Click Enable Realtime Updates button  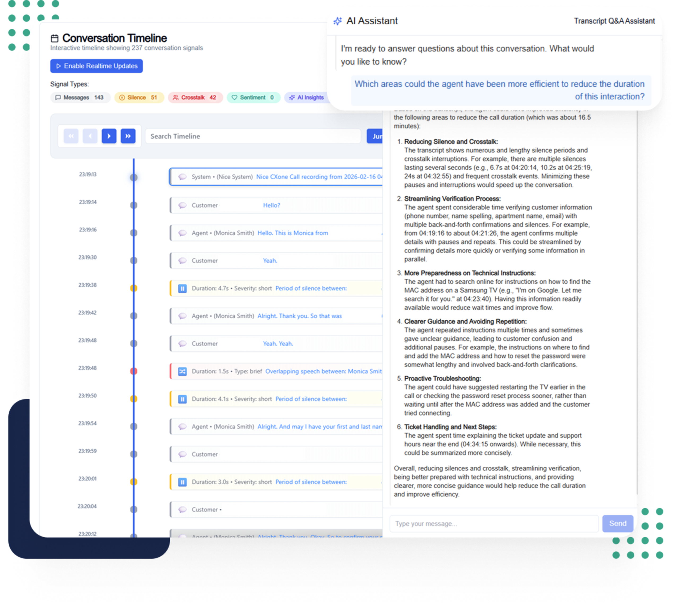[x=96, y=66]
